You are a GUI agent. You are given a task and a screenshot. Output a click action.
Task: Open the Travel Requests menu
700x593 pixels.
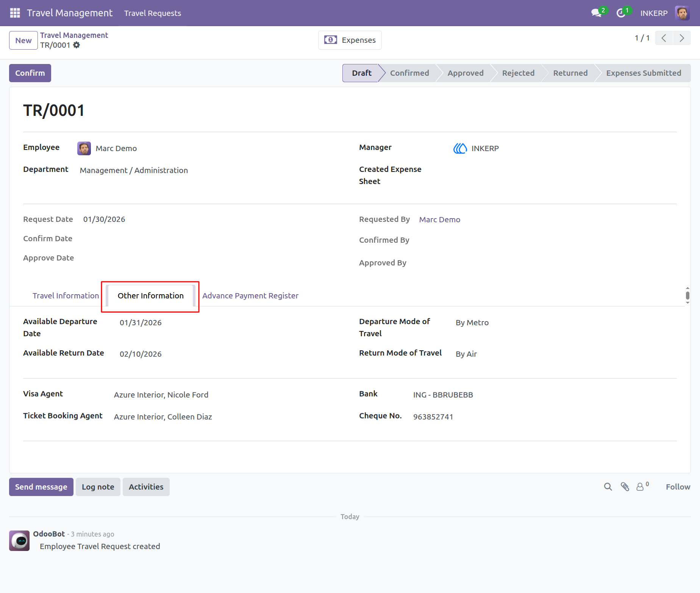153,13
